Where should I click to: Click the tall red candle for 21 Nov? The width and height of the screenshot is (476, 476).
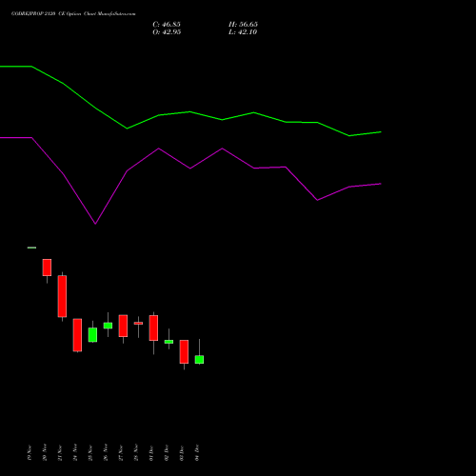(x=62, y=296)
